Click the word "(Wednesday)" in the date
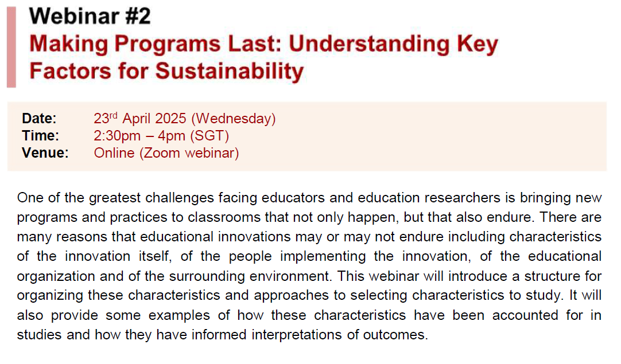This screenshot has width=621, height=364. click(x=234, y=119)
